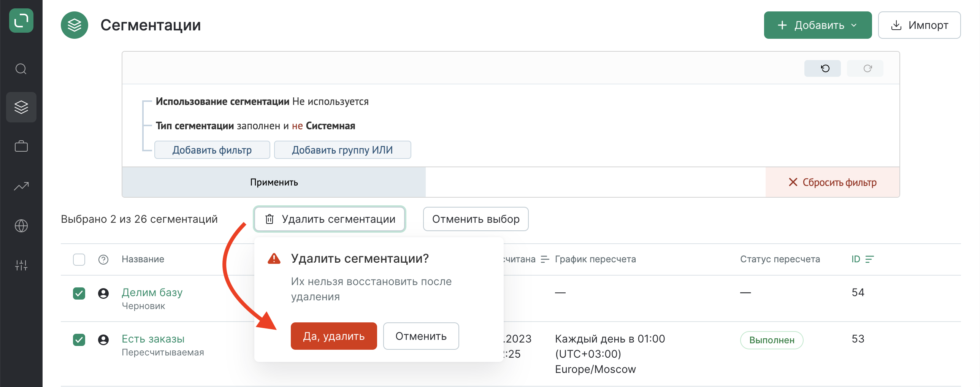The image size is (980, 387).
Task: Edit the Тип сегментации filter condition
Action: 255,126
